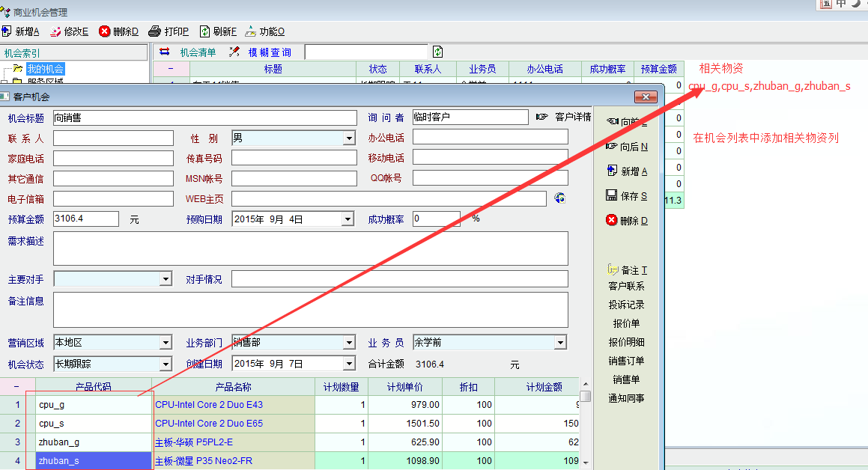Open the 业务员 salesperson dropdown

click(x=559, y=343)
